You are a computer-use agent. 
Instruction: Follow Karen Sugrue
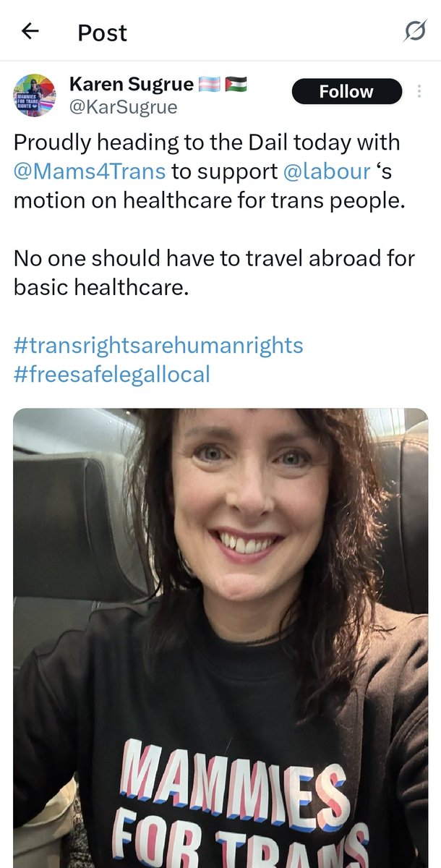(346, 92)
